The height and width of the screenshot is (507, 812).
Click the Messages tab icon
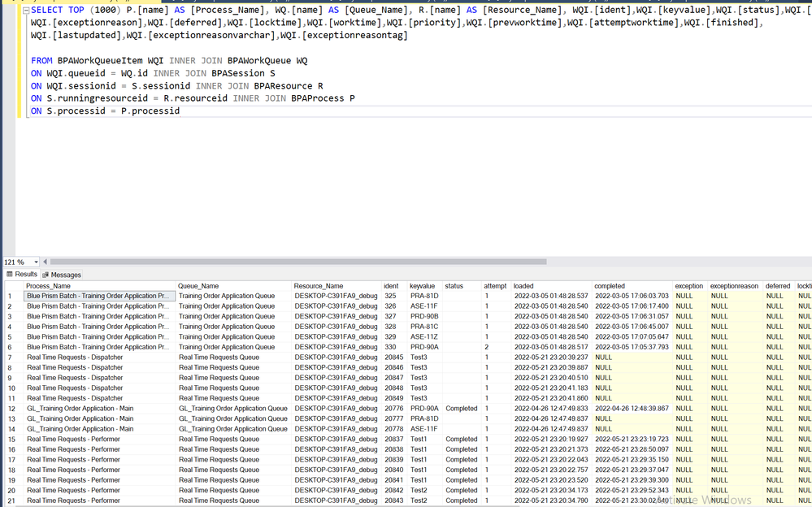pos(46,275)
